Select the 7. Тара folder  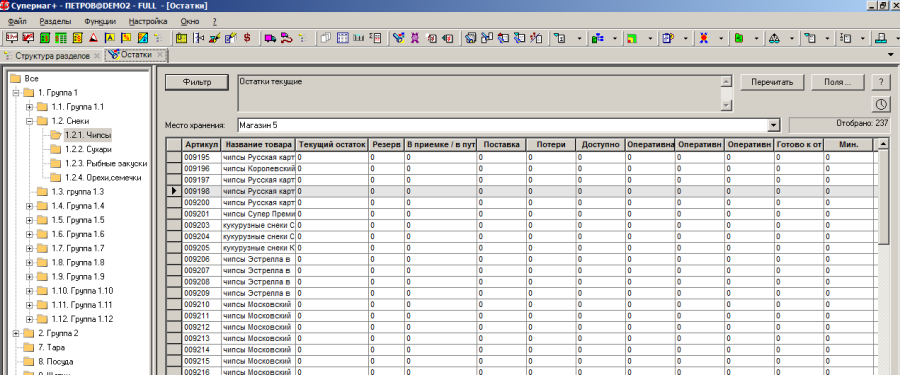coord(51,347)
